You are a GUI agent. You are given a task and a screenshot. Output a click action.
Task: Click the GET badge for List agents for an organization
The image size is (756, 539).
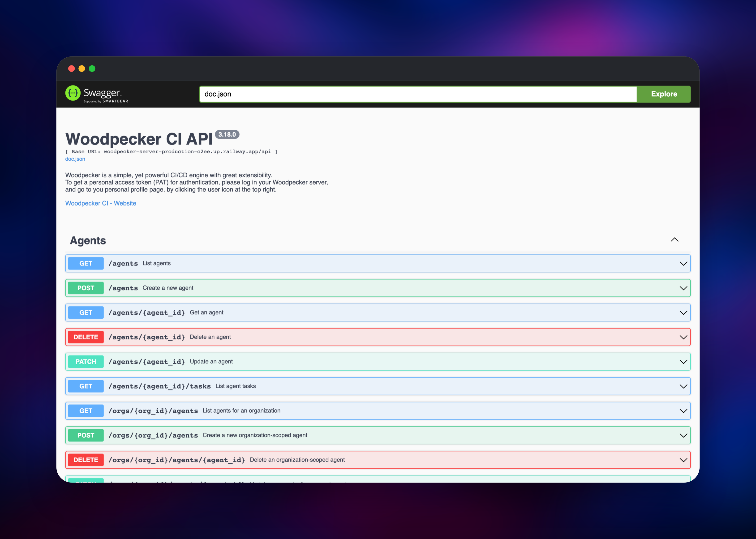tap(86, 411)
